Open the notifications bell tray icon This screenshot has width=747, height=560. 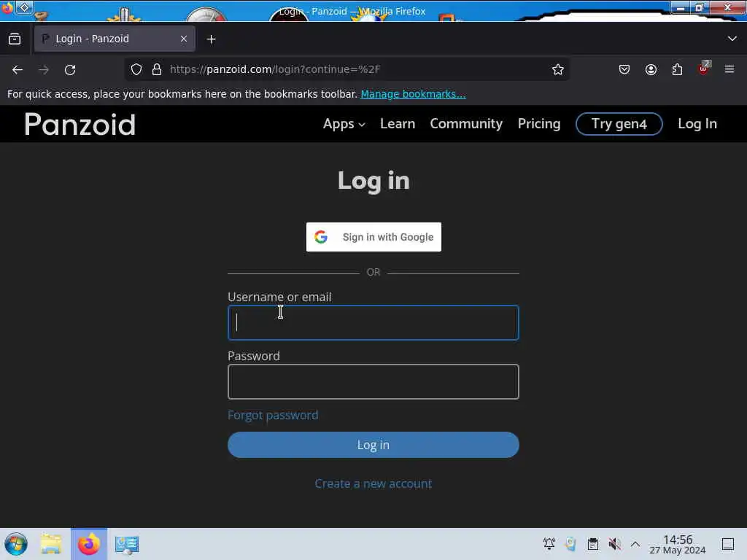pos(549,544)
